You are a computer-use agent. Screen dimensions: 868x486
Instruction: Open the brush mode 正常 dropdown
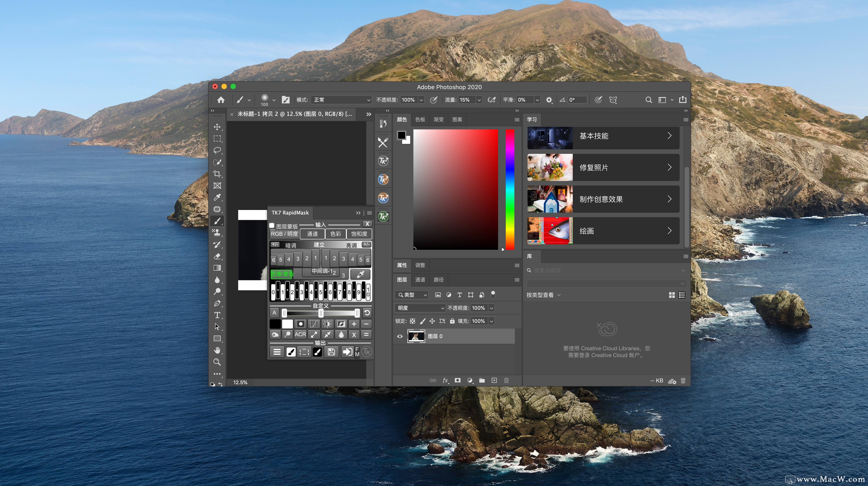tap(341, 100)
